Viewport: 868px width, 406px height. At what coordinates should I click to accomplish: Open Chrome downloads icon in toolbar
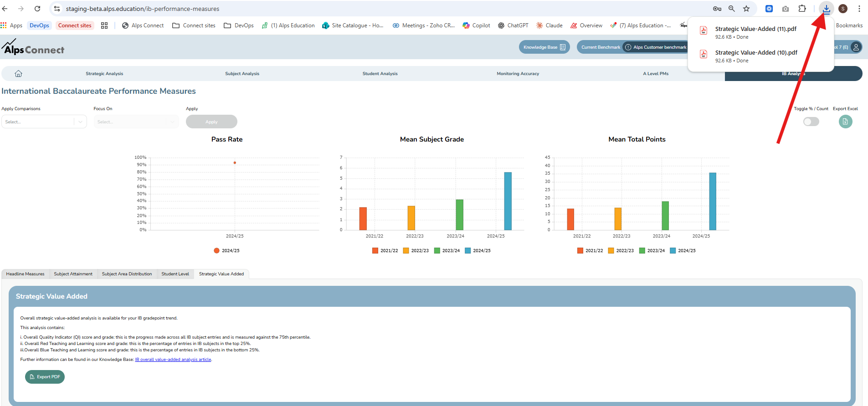pos(826,9)
